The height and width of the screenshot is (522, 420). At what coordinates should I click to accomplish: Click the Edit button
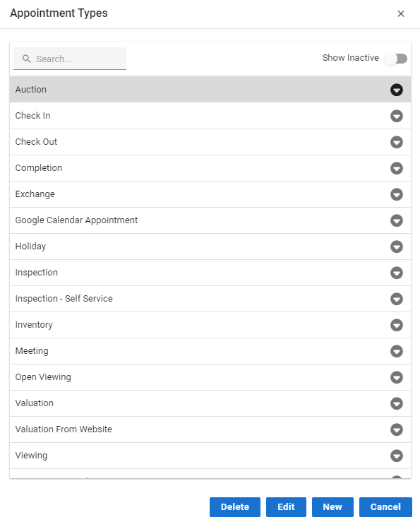point(286,506)
